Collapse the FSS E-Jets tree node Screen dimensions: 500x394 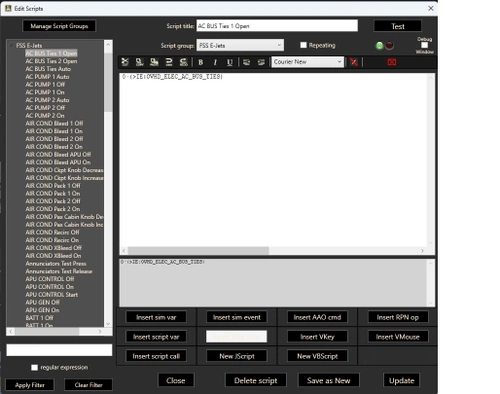pos(12,45)
